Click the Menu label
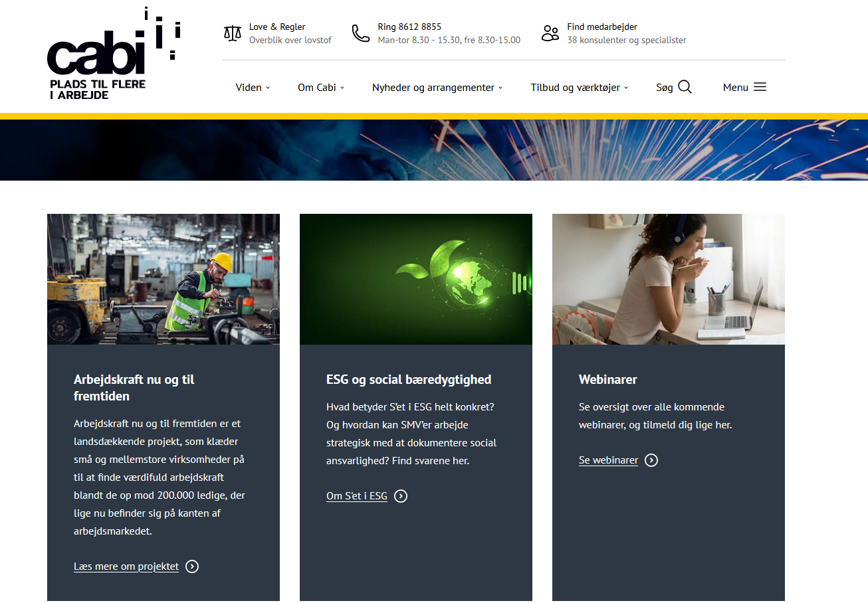 click(736, 88)
